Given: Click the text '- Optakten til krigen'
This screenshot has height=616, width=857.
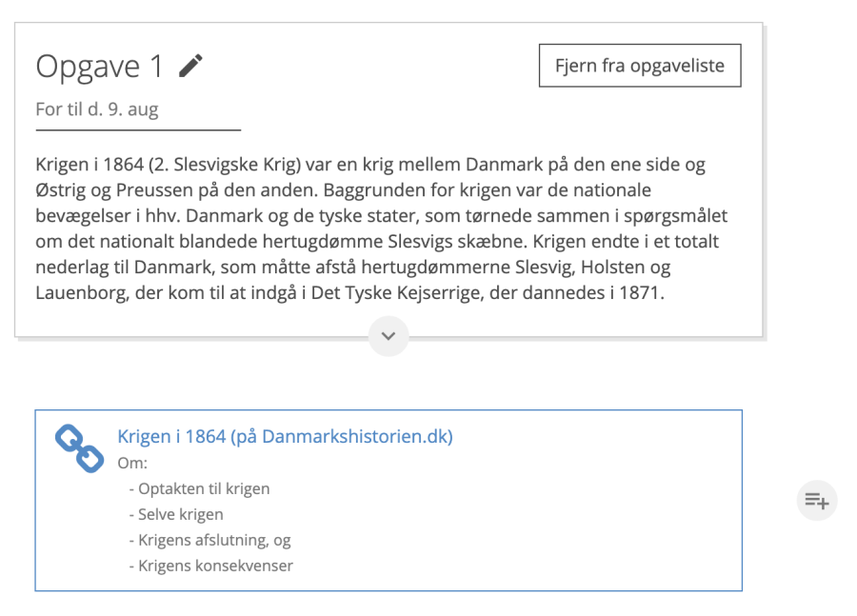Looking at the screenshot, I should coord(200,488).
